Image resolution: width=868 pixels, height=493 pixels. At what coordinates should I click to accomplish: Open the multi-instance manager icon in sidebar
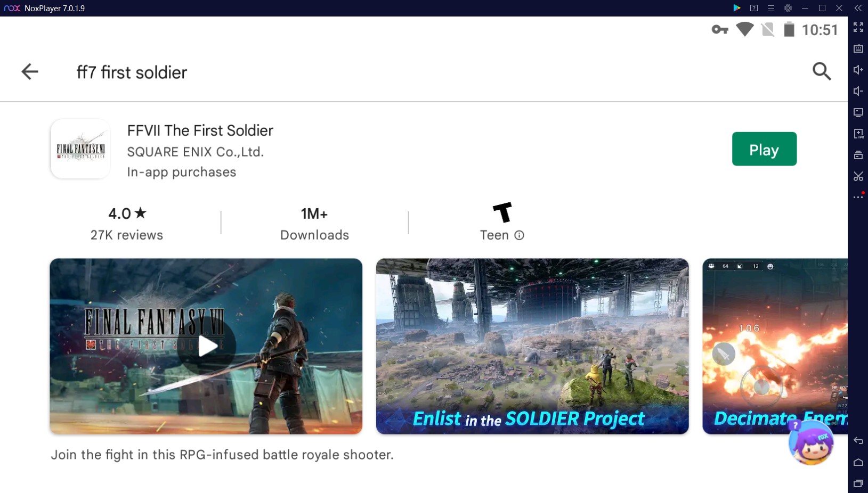(x=858, y=155)
